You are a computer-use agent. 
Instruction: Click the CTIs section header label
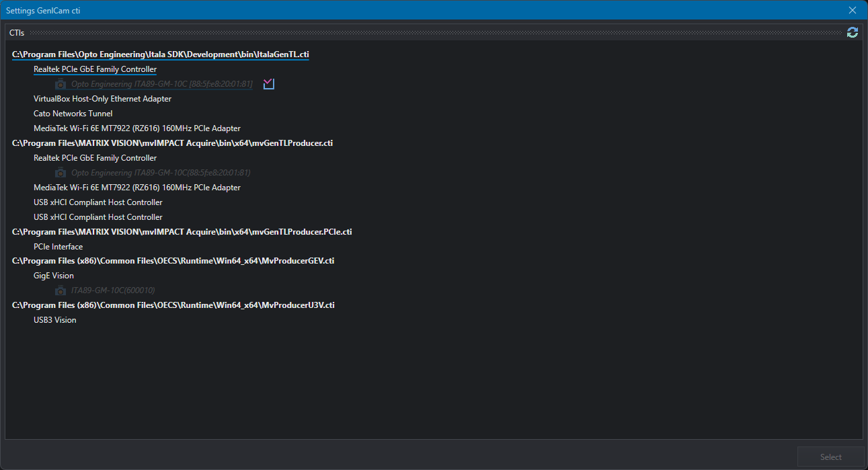coord(16,32)
